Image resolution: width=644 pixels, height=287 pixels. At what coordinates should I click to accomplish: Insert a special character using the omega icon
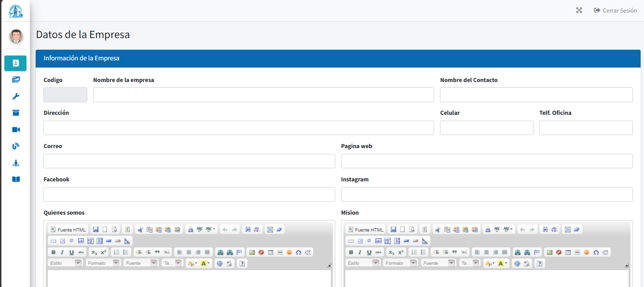(x=299, y=252)
